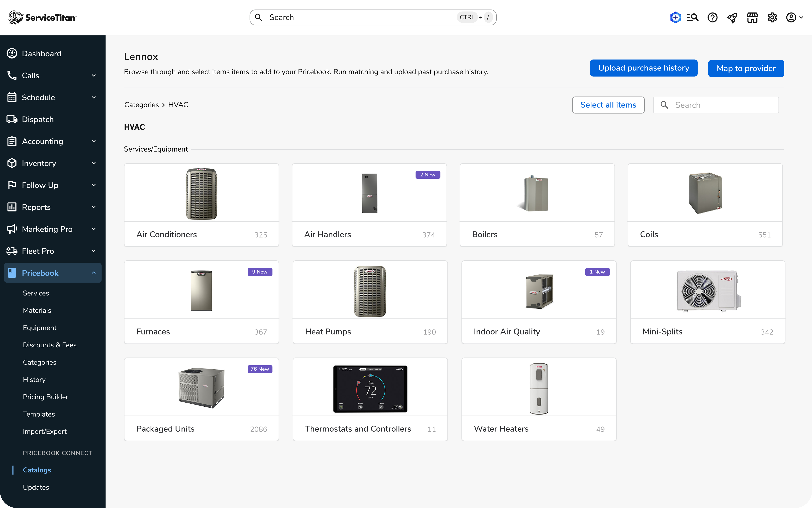The width and height of the screenshot is (812, 508).
Task: Collapse the Pricebook menu chevron
Action: click(x=94, y=273)
